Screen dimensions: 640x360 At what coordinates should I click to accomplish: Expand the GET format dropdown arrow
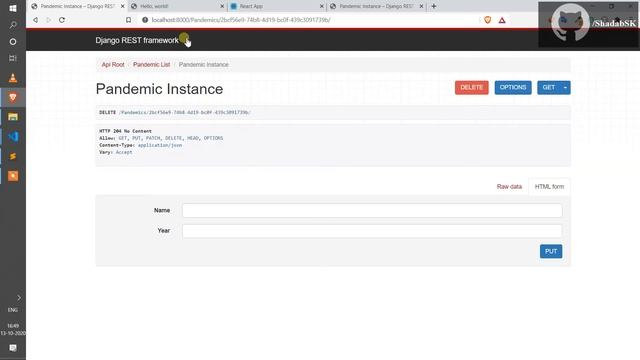(565, 87)
